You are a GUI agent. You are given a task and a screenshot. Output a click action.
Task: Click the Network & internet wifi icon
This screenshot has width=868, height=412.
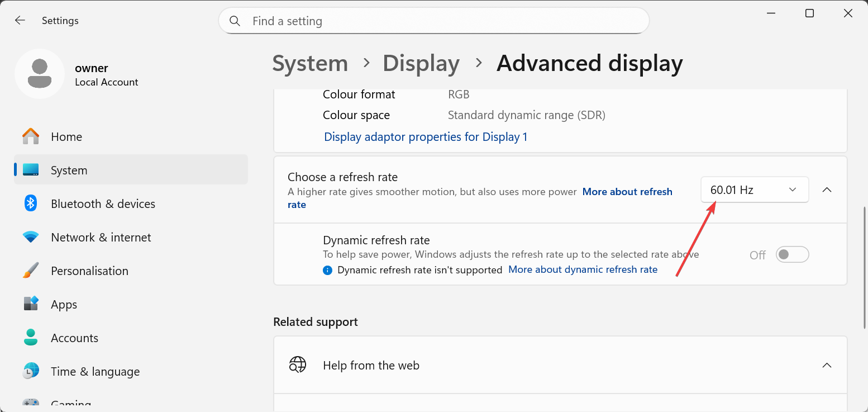31,237
